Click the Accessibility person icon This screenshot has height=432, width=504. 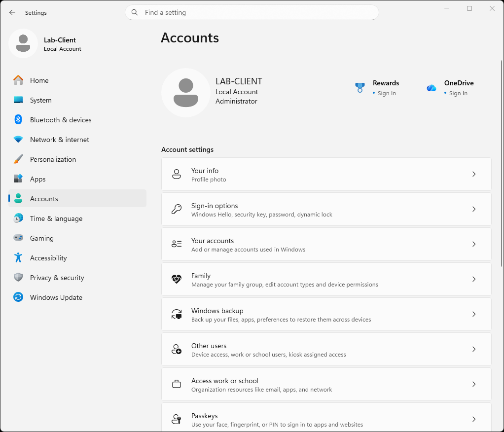click(x=18, y=258)
